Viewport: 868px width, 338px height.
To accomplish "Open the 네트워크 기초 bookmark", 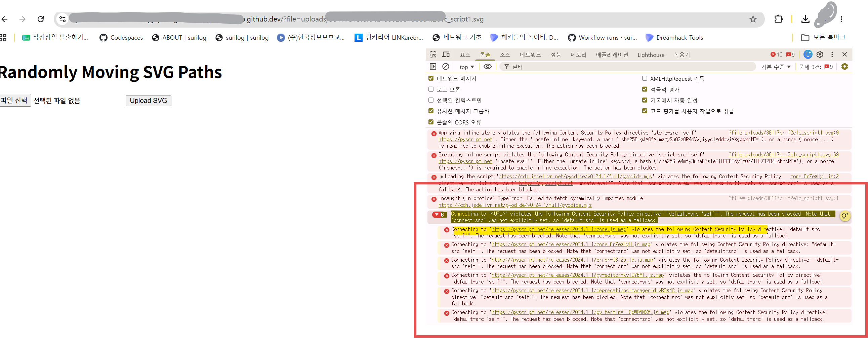I will click(457, 37).
